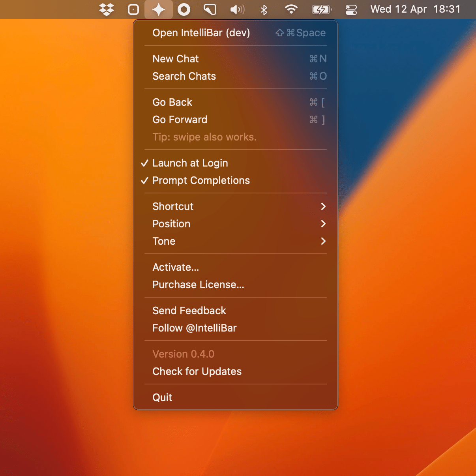The image size is (476, 476).
Task: Click the battery charging icon
Action: tap(322, 9)
